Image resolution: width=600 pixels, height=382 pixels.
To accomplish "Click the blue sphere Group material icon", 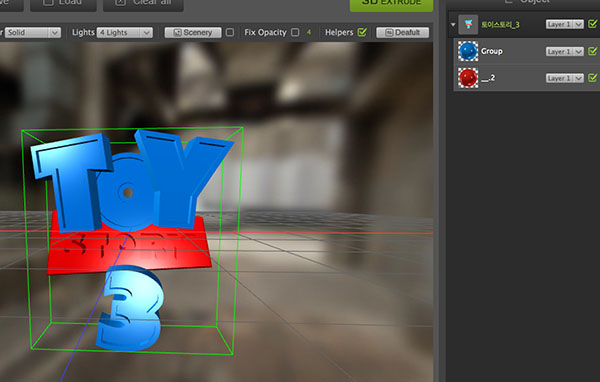I will 468,51.
